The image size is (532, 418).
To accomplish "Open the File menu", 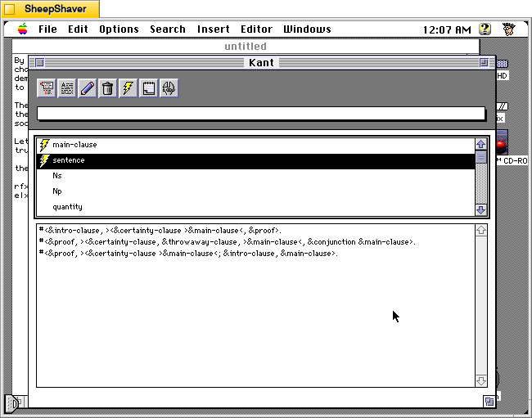I will coord(47,29).
